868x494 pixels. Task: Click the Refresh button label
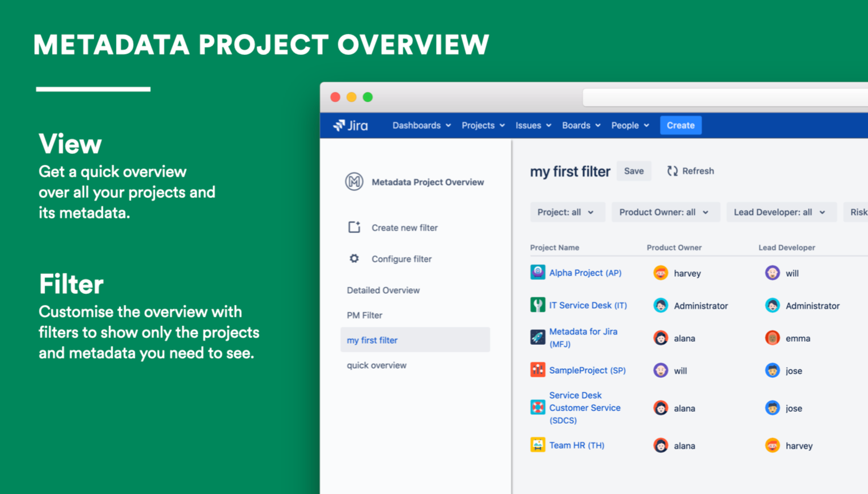(x=698, y=171)
